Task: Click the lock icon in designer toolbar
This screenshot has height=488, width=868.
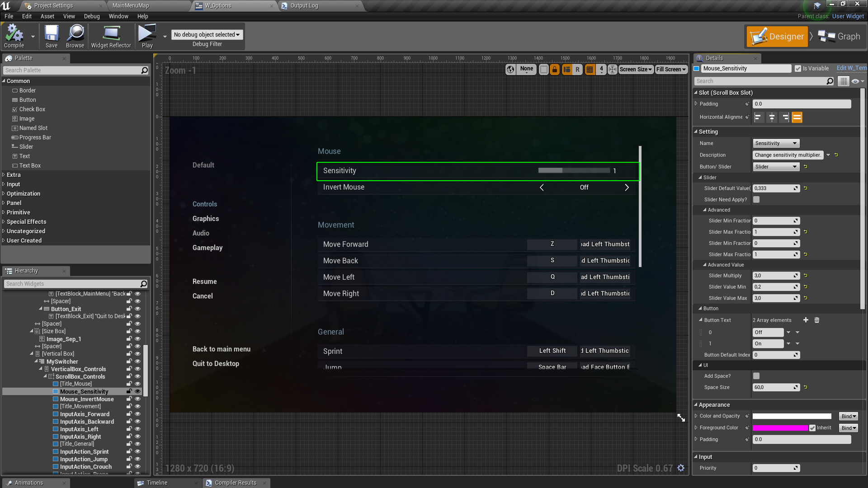Action: coord(555,69)
